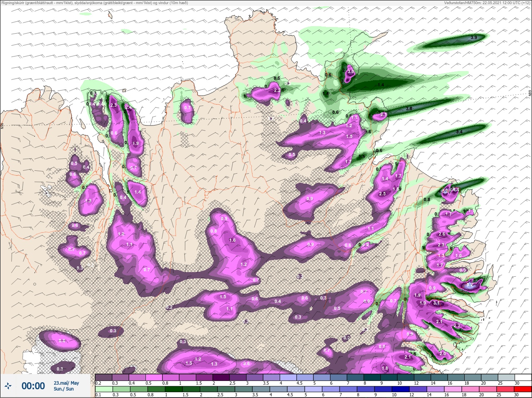The image size is (532, 398).
Task: Click the 3.0 value in the northern precipitation core
Action: coord(351,72)
